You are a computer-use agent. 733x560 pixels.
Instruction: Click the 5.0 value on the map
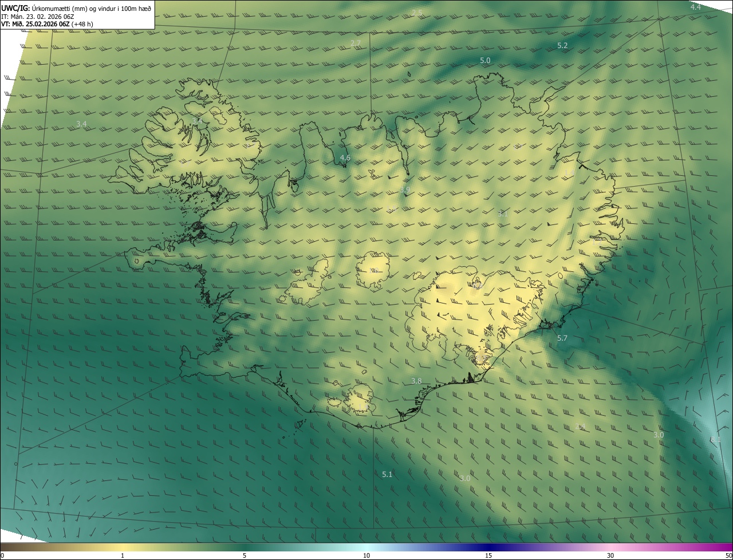click(485, 60)
